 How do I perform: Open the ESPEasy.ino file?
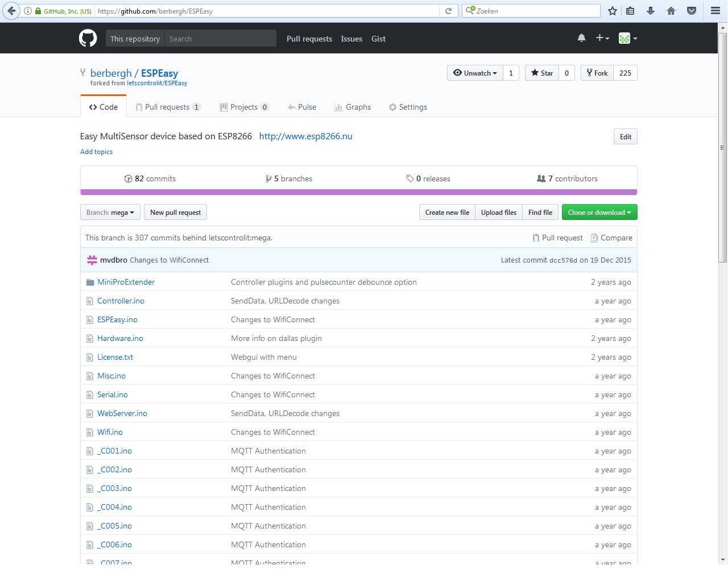click(x=117, y=320)
